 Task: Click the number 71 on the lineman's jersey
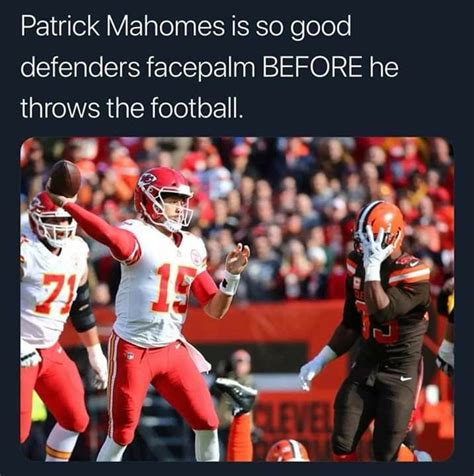coord(59,293)
